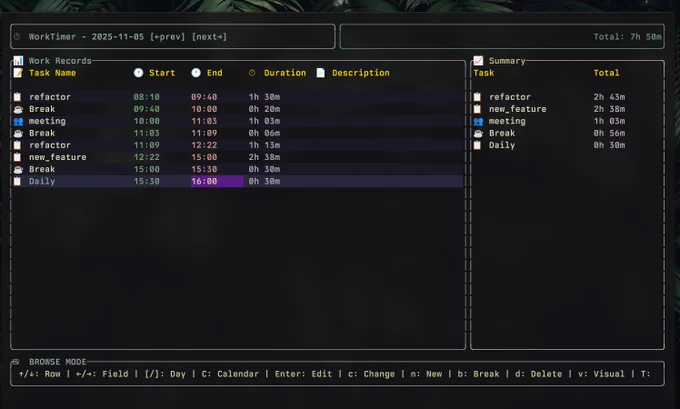Click the chart icon next to Summary
The image size is (680, 409).
coord(478,60)
